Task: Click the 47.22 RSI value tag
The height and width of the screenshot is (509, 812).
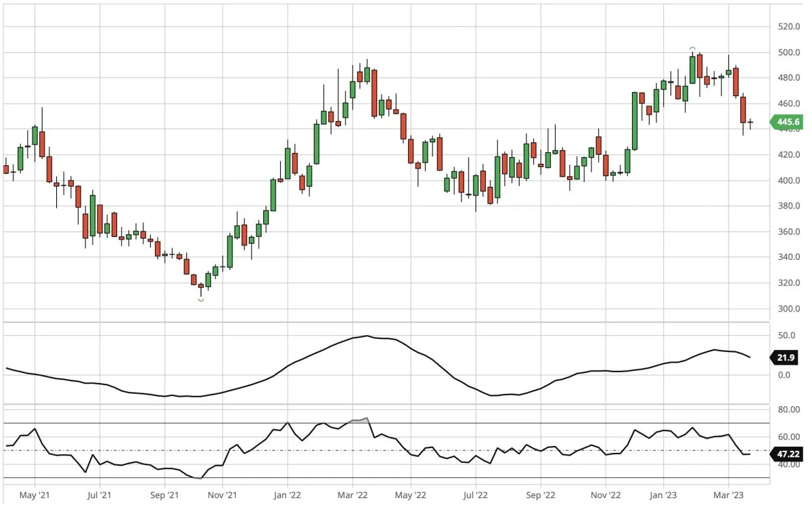Action: pos(787,454)
